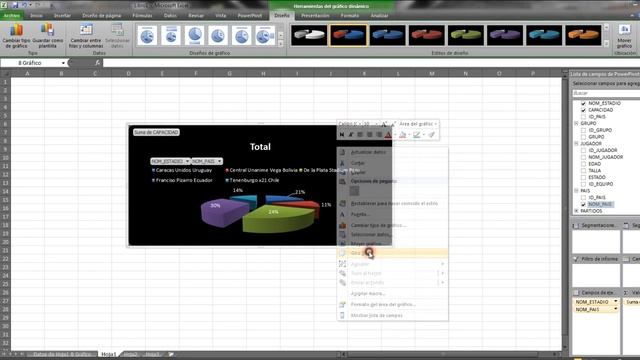Choose the all-blue chart style swatch
Viewport: 640px width, 360px height.
[387, 35]
